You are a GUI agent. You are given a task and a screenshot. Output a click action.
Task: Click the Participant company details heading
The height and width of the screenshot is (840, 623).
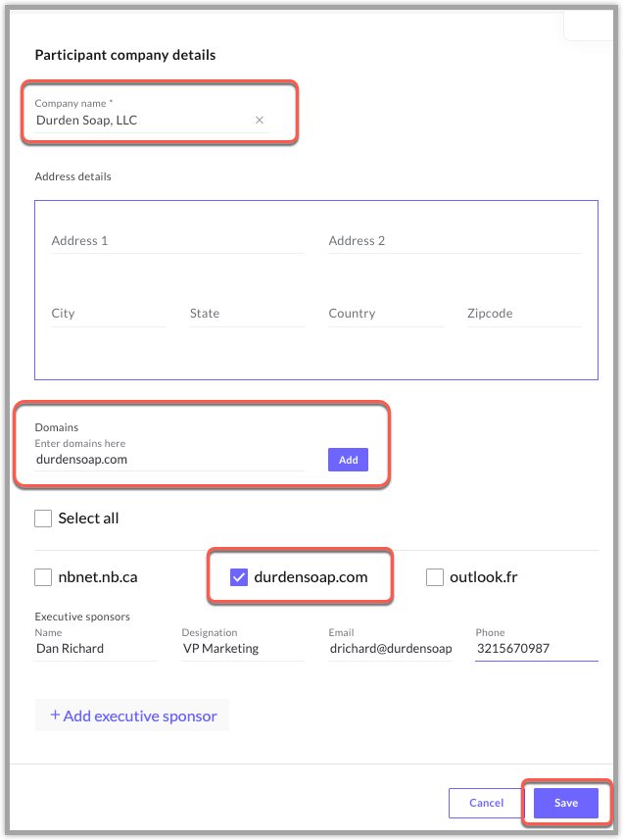[125, 55]
